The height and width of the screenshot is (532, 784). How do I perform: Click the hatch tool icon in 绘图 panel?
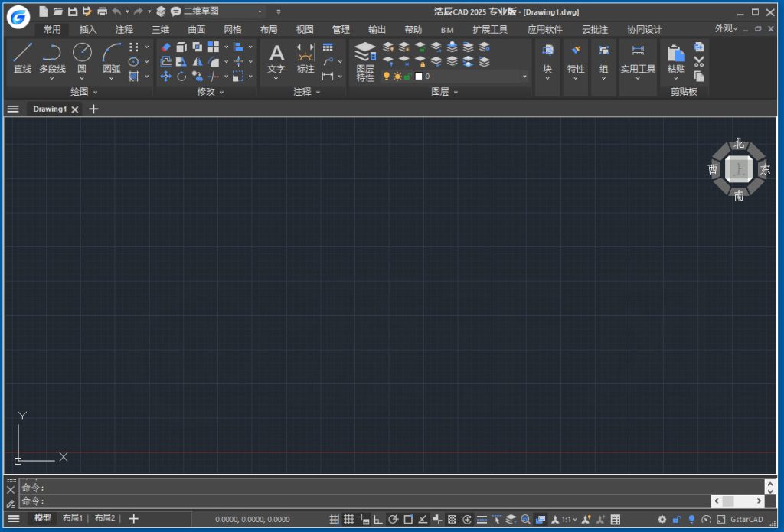133,76
